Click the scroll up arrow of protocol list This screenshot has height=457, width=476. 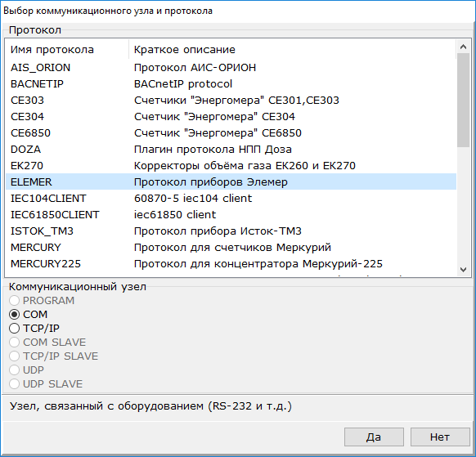[x=463, y=47]
